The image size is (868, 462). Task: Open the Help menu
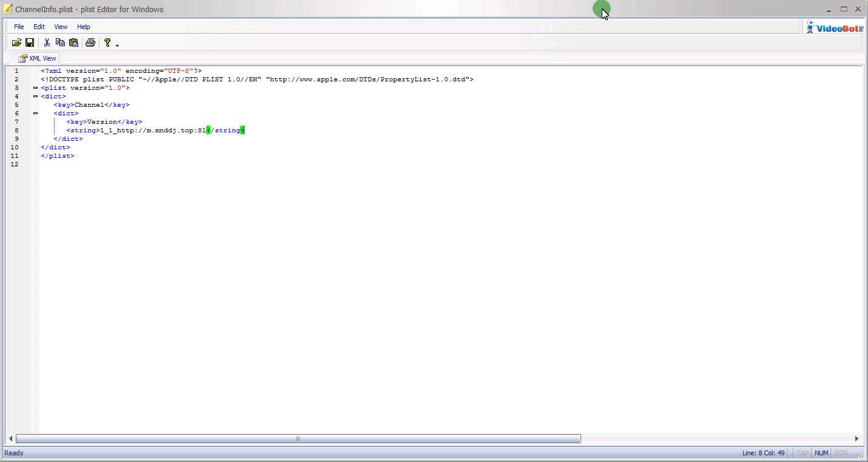pos(84,27)
